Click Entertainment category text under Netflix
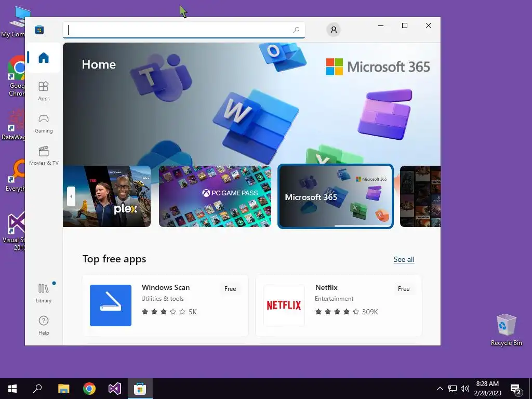This screenshot has height=399, width=532. point(334,299)
